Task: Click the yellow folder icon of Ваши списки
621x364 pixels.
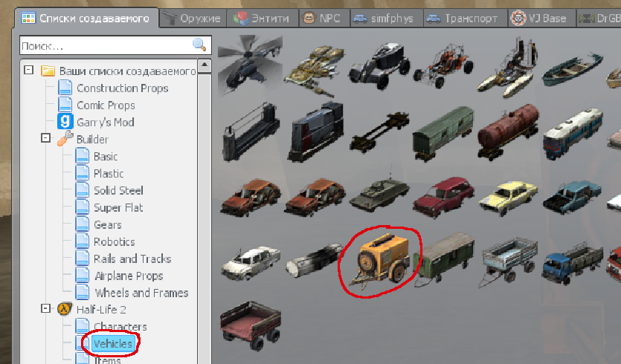Action: [x=48, y=71]
